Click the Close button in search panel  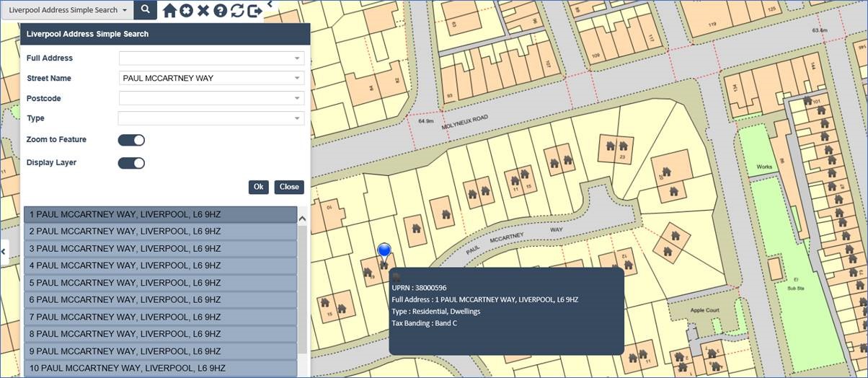point(289,187)
